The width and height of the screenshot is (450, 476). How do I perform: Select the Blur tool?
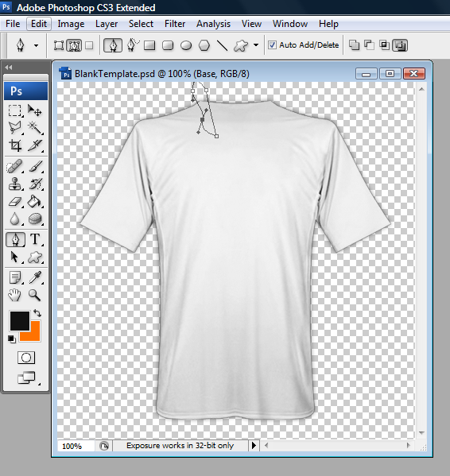(x=14, y=219)
